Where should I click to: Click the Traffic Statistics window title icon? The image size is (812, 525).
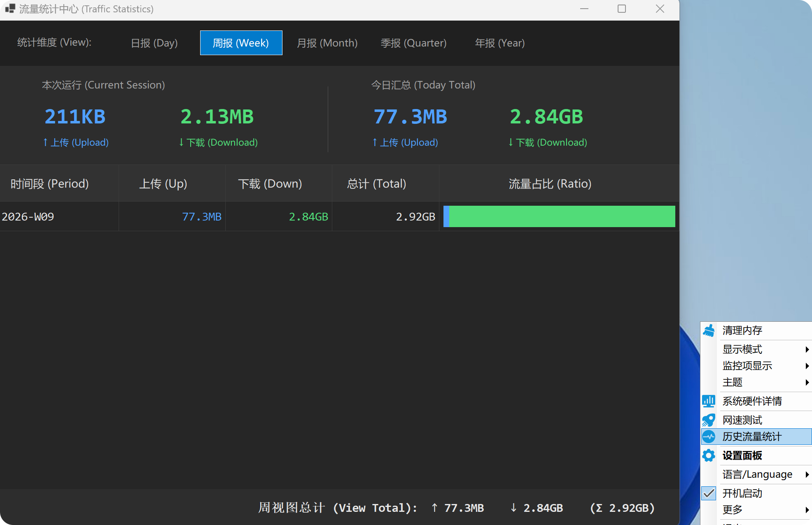click(x=10, y=9)
